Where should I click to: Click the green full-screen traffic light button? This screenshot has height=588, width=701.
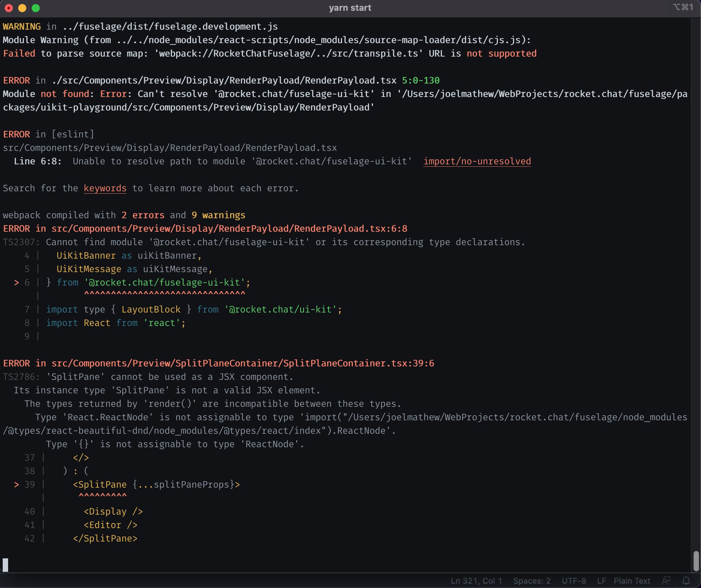click(36, 8)
